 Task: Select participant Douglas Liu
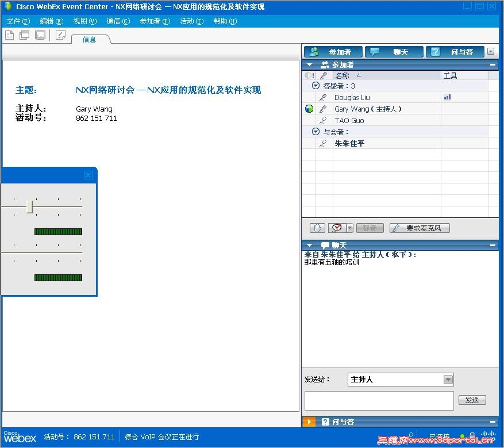point(352,97)
